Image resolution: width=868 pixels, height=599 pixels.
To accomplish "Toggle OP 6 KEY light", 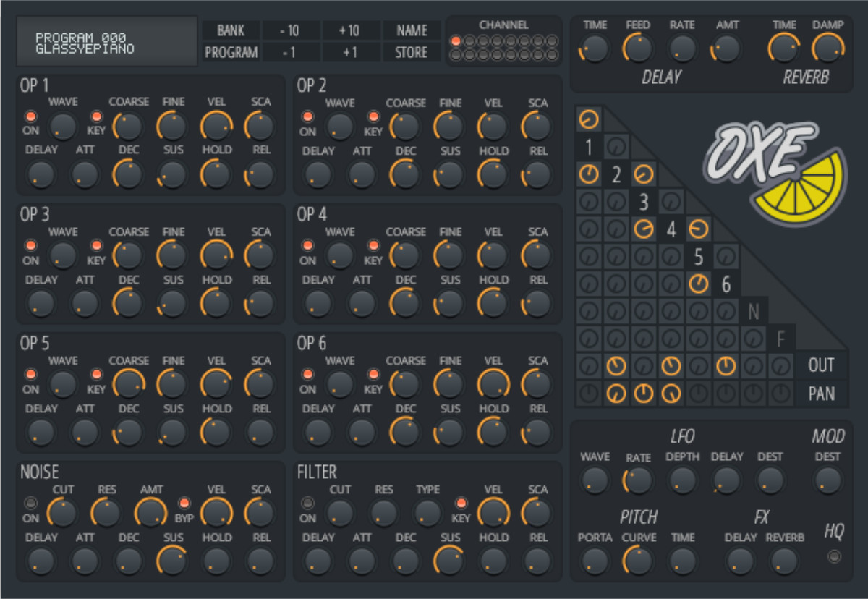I will (373, 374).
